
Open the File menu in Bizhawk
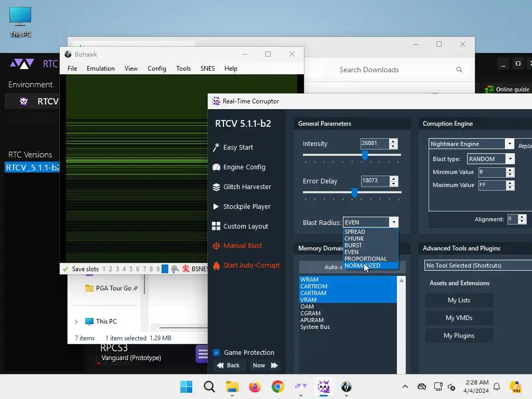(x=72, y=69)
